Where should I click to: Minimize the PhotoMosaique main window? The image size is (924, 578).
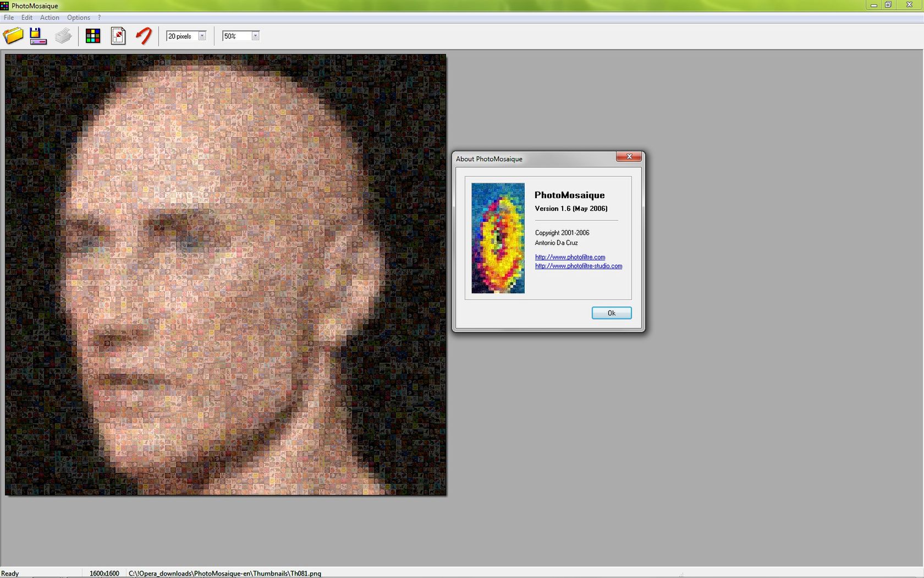click(x=873, y=5)
